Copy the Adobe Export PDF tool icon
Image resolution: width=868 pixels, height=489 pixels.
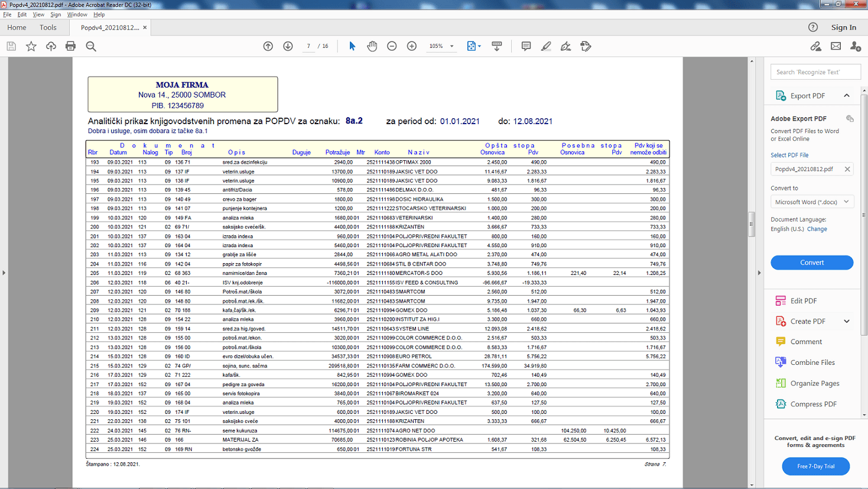(x=850, y=119)
